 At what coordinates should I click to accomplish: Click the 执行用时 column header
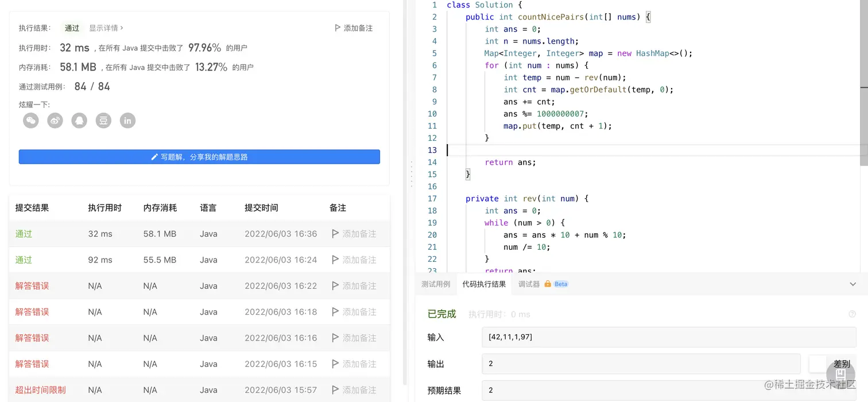[105, 208]
